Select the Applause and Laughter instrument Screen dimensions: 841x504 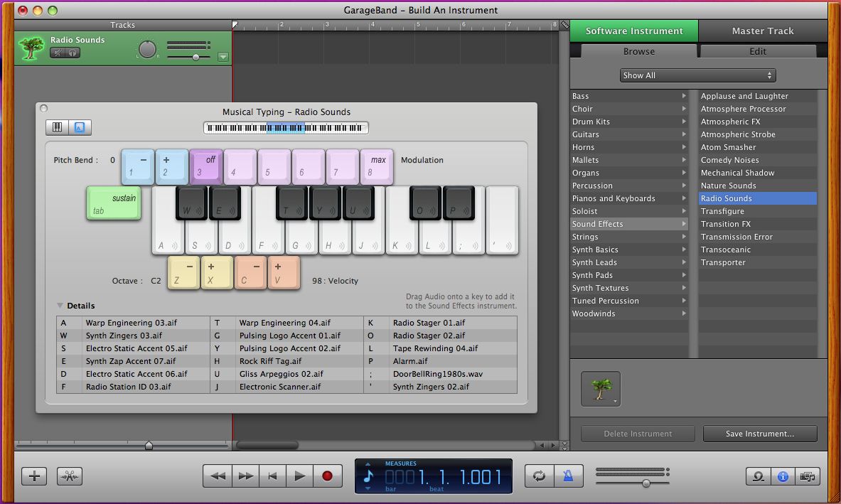[757, 96]
